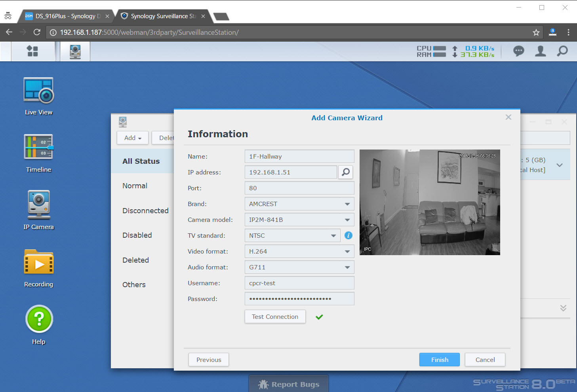Click the Password field
Image resolution: width=577 pixels, height=392 pixels.
(299, 299)
